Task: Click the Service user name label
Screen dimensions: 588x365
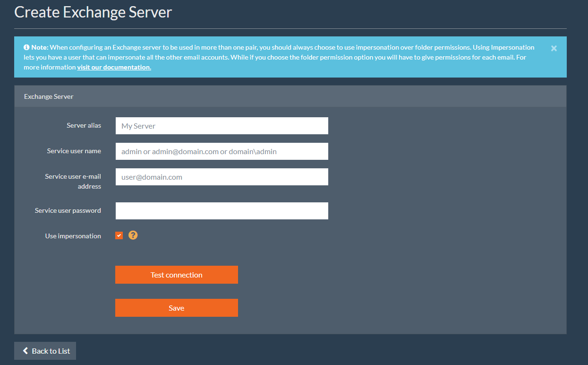Action: [x=74, y=151]
